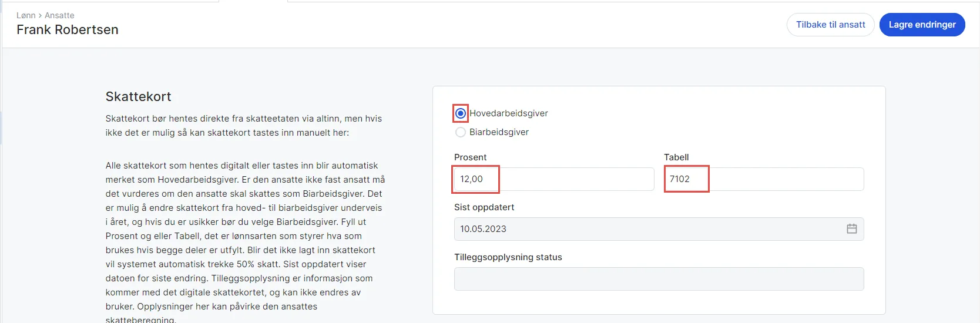Click the Tabell input field

tap(764, 179)
